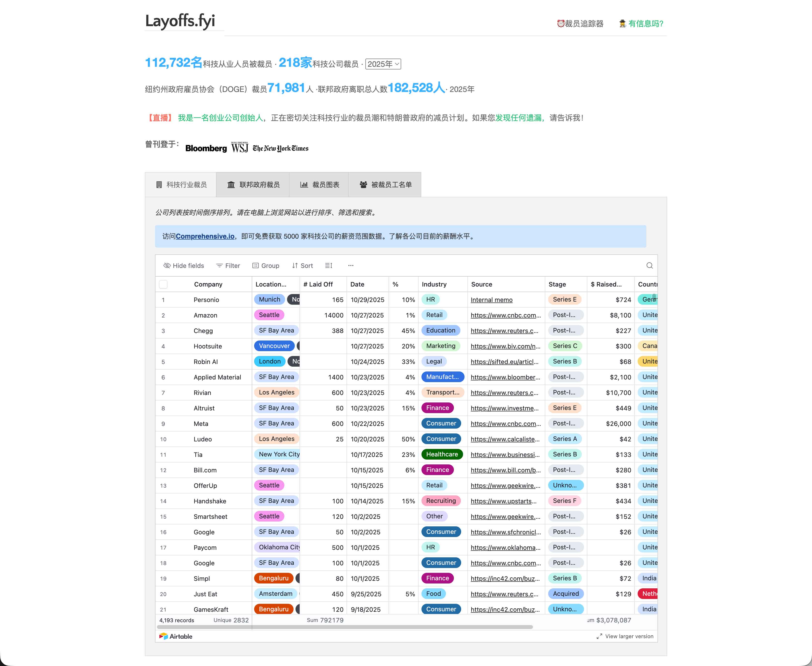Tick the select-all checkbox in table header
The width and height of the screenshot is (812, 666).
point(163,284)
